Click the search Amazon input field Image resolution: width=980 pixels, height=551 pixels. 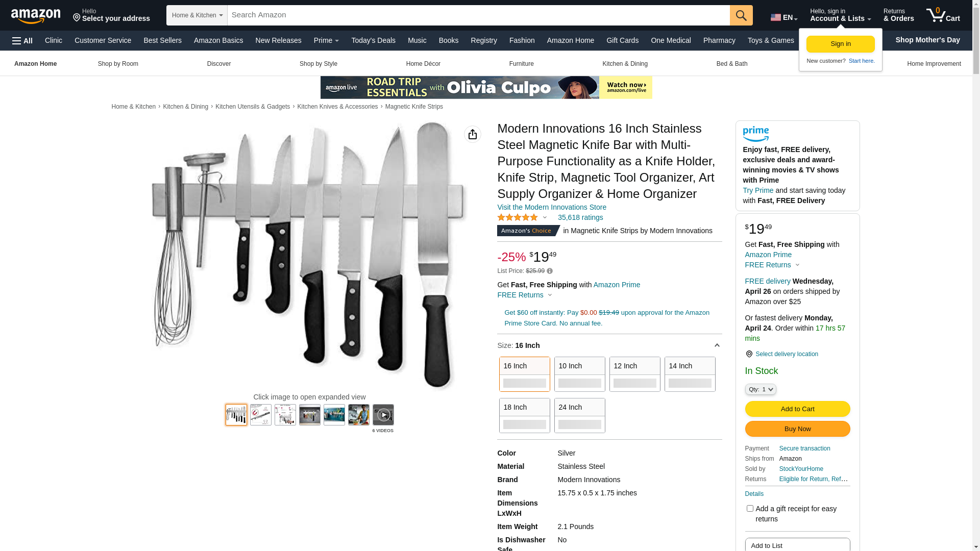[479, 15]
